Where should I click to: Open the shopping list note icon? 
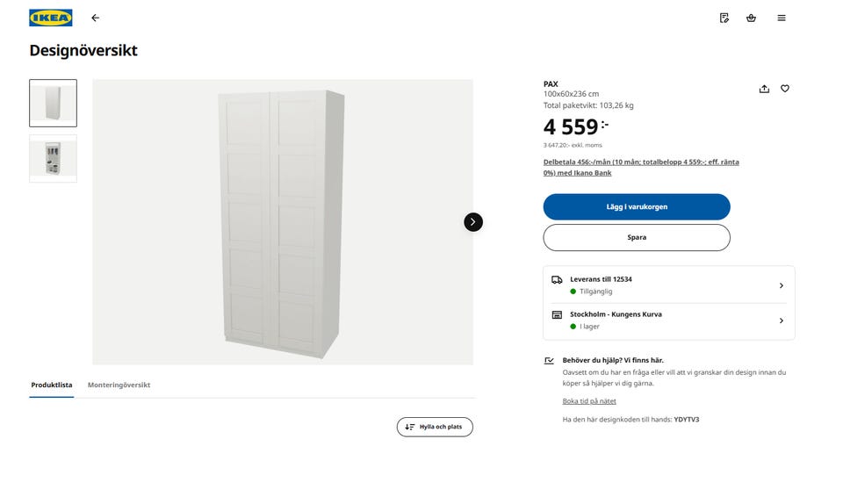[724, 18]
